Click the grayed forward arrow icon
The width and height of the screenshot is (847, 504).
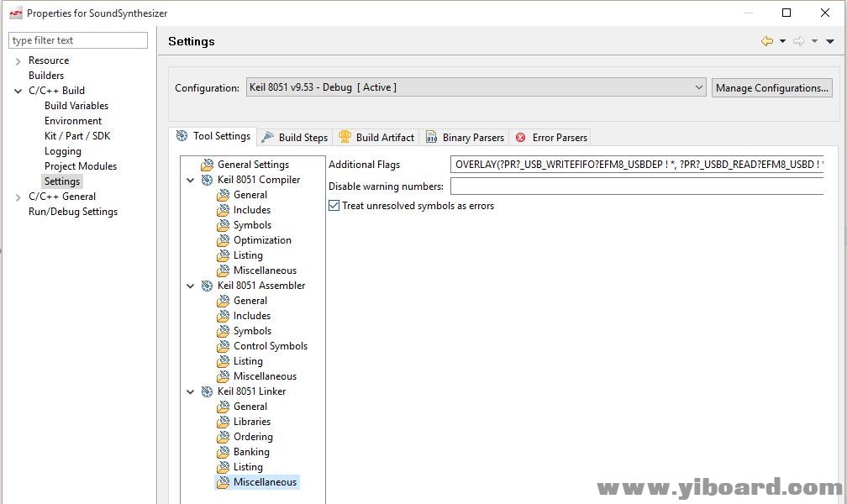pyautogui.click(x=799, y=41)
